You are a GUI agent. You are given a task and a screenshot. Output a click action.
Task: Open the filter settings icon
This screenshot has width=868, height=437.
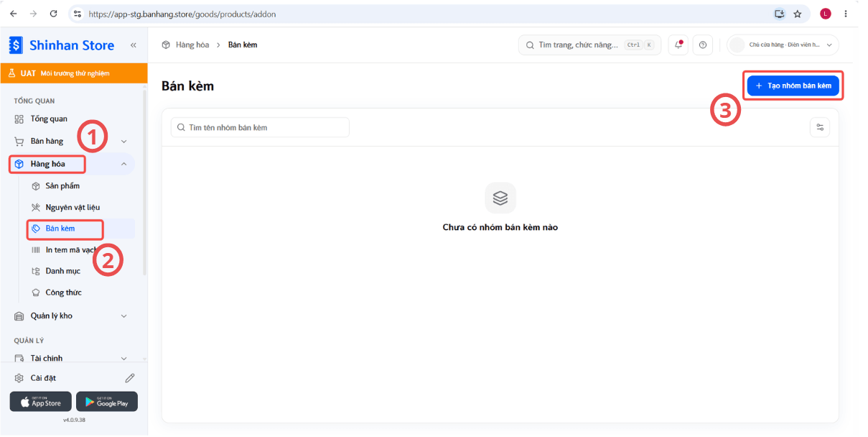click(x=819, y=127)
